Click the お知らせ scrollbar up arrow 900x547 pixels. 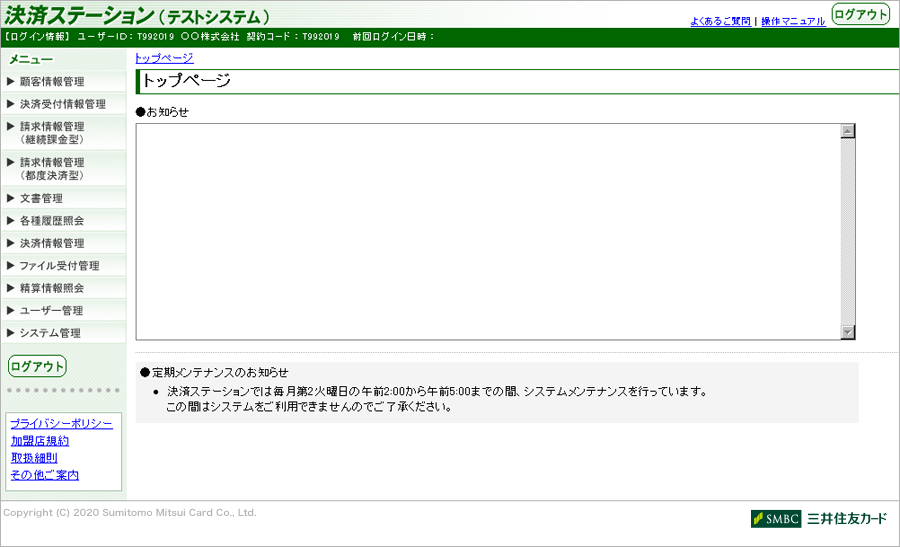pyautogui.click(x=848, y=131)
